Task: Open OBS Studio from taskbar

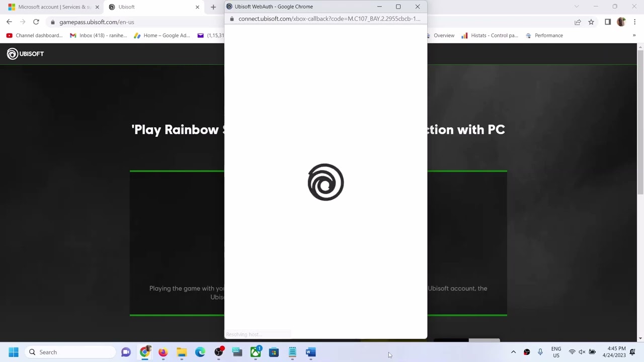Action: 219,352
